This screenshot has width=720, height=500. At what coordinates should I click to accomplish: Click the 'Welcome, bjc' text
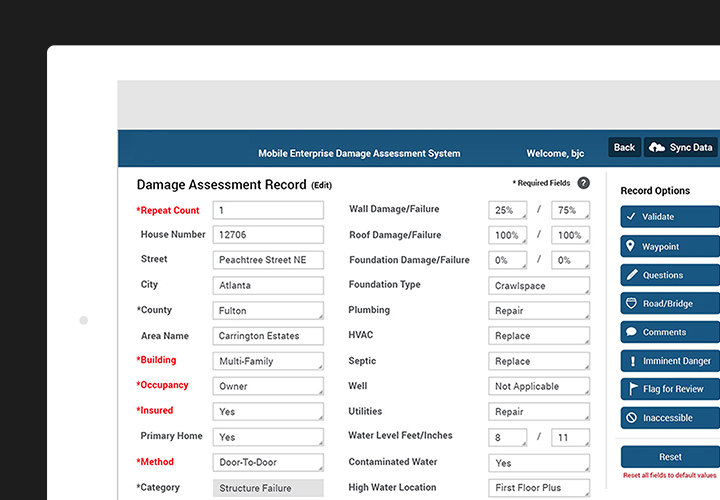click(555, 153)
